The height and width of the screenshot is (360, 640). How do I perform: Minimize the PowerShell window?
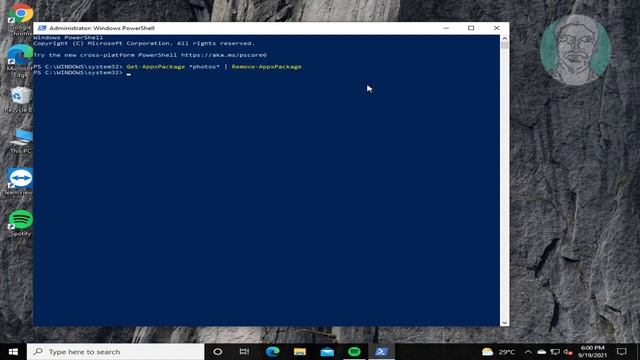[446, 28]
